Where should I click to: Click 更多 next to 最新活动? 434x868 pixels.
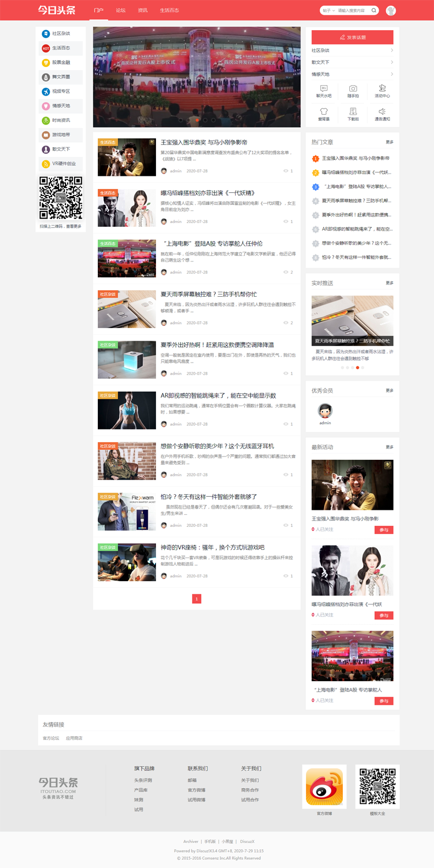(390, 447)
